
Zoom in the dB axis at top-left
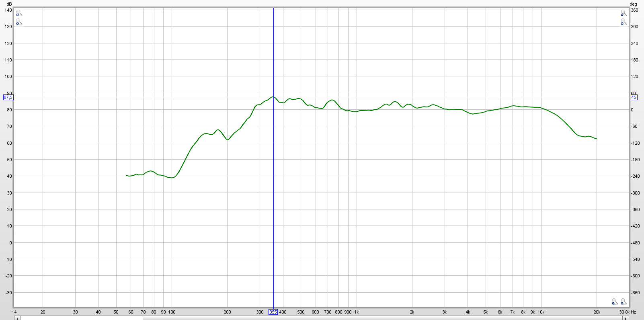pyautogui.click(x=18, y=13)
